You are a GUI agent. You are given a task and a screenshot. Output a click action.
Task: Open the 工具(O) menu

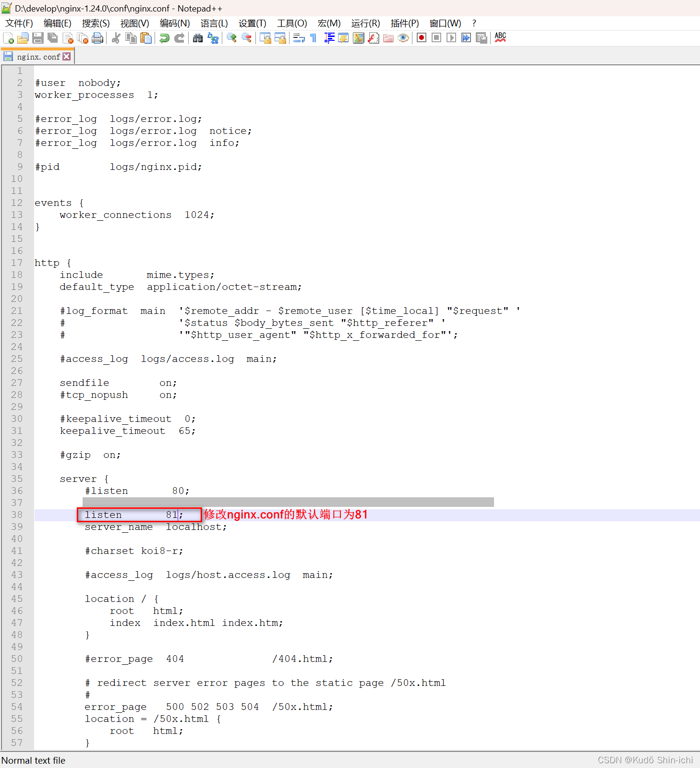click(292, 24)
